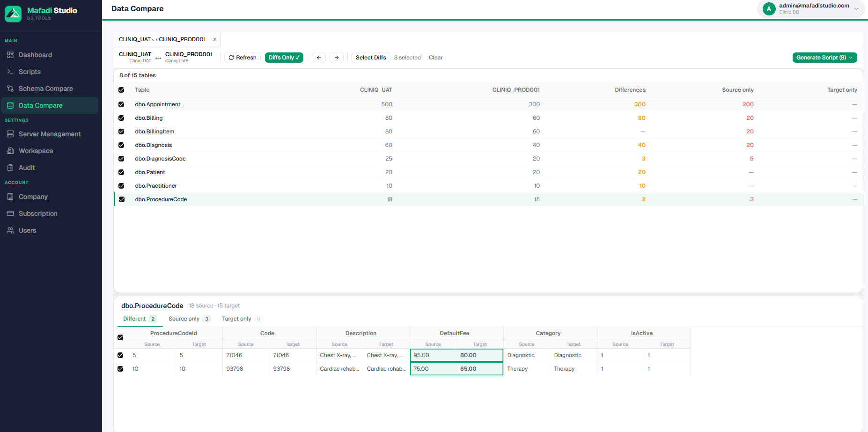
Task: Click the Refresh circular arrows icon
Action: coord(231,58)
